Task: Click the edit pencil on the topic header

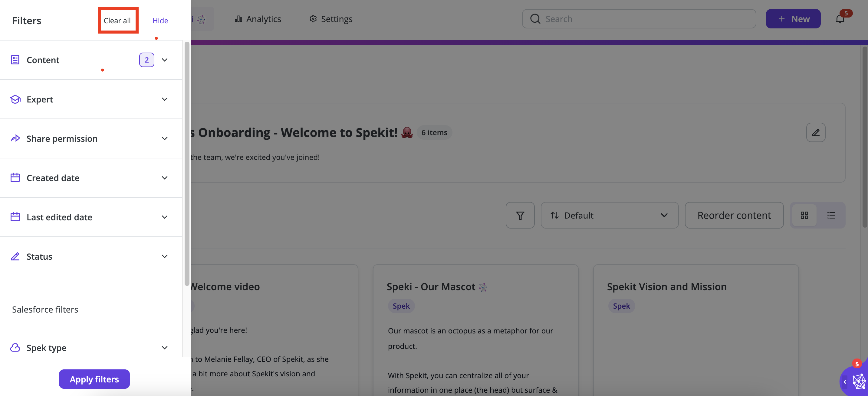Action: [815, 133]
